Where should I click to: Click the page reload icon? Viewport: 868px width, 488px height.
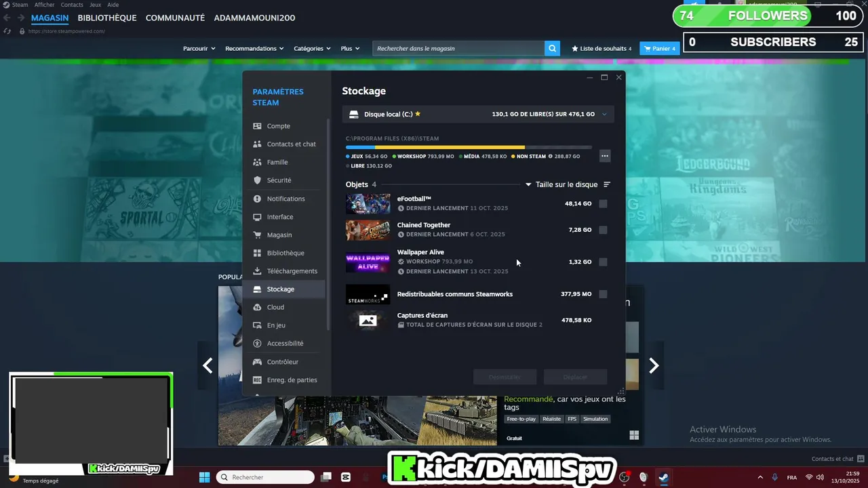(x=7, y=31)
